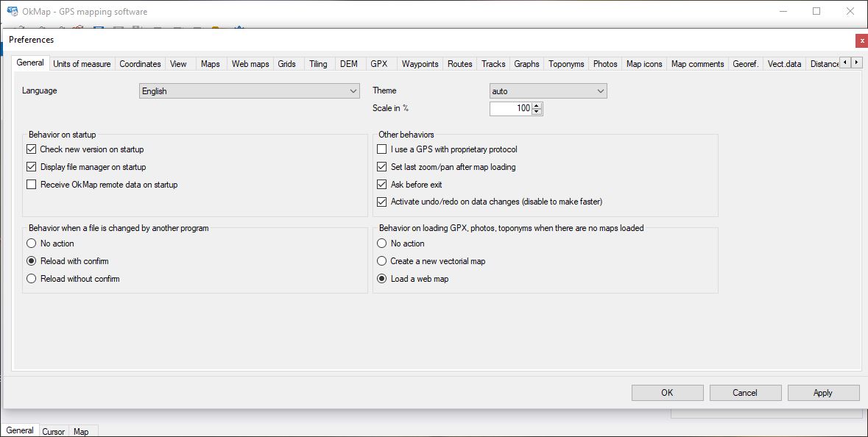Switch to the DEM tab
Viewport: 868px width, 437px height.
coord(349,64)
